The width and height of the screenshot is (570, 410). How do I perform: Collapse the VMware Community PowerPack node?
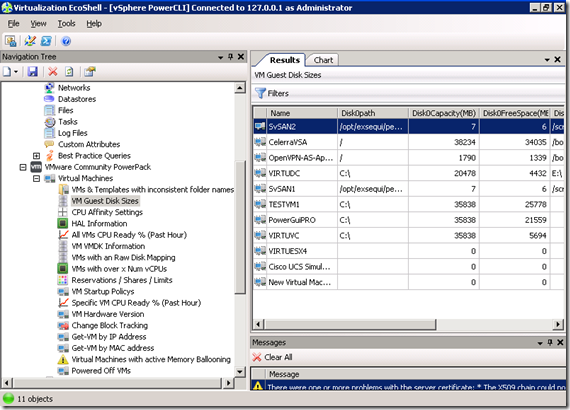tap(23, 167)
